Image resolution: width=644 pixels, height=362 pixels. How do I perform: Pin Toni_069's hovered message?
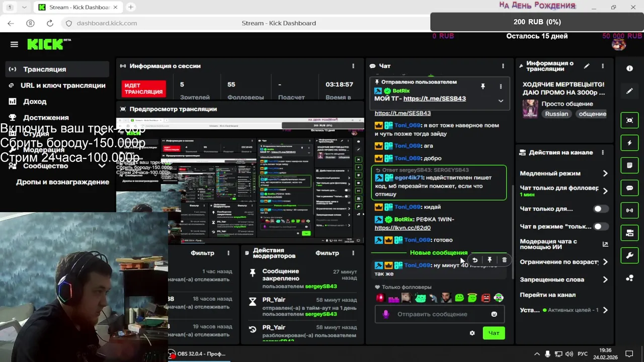click(490, 260)
